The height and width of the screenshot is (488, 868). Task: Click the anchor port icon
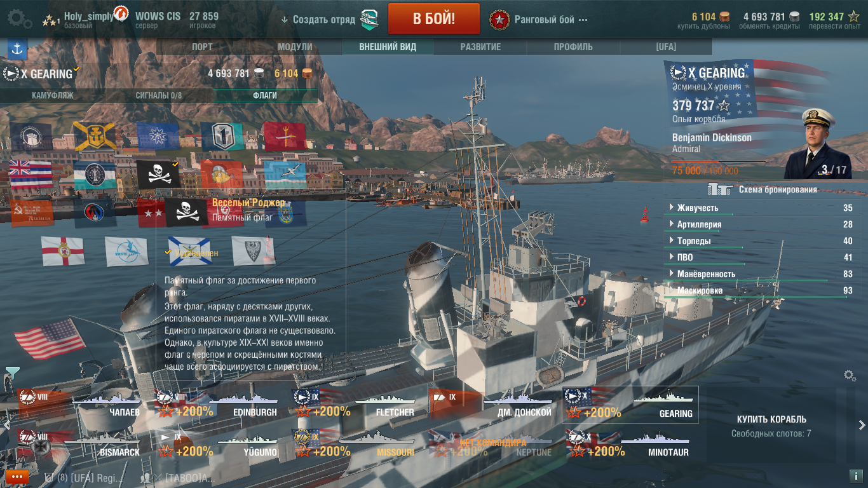click(17, 49)
